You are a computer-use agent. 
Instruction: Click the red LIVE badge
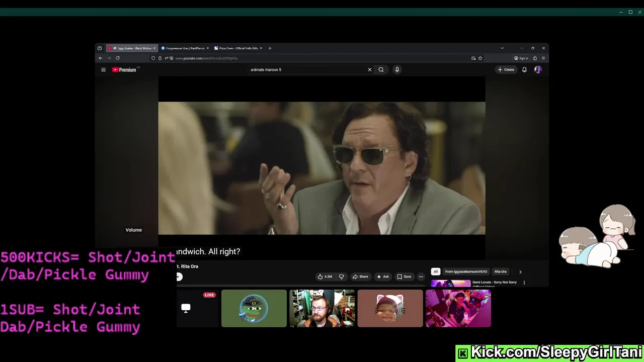(x=209, y=295)
